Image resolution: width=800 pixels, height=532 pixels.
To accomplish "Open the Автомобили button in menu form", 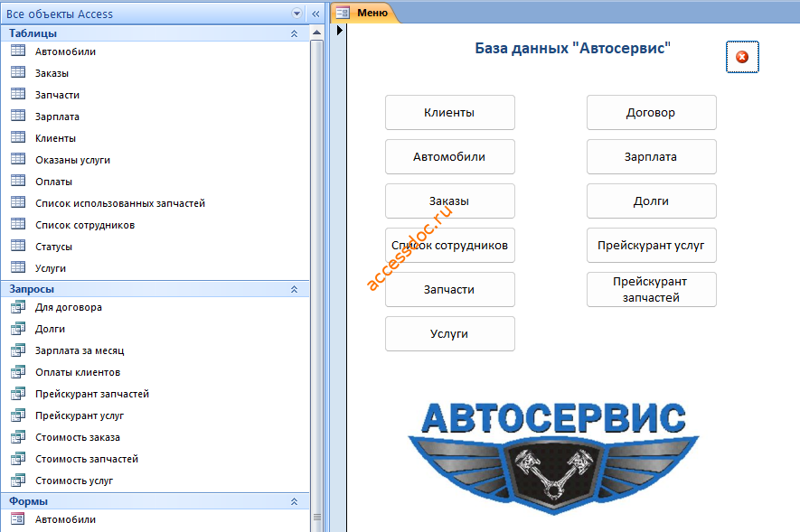I will [x=450, y=157].
